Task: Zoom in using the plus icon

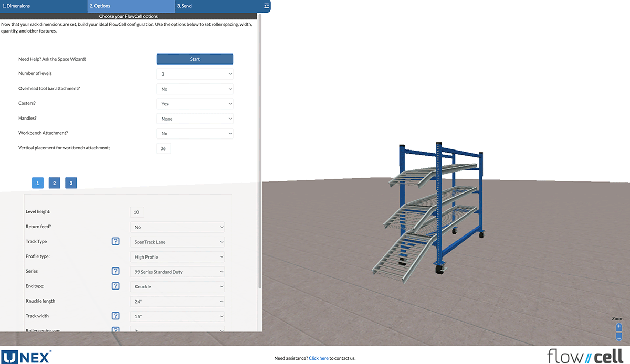Action: pyautogui.click(x=618, y=326)
